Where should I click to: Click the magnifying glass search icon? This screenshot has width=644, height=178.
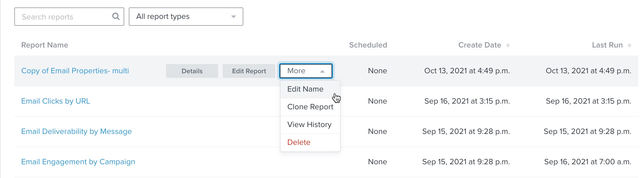pos(116,16)
